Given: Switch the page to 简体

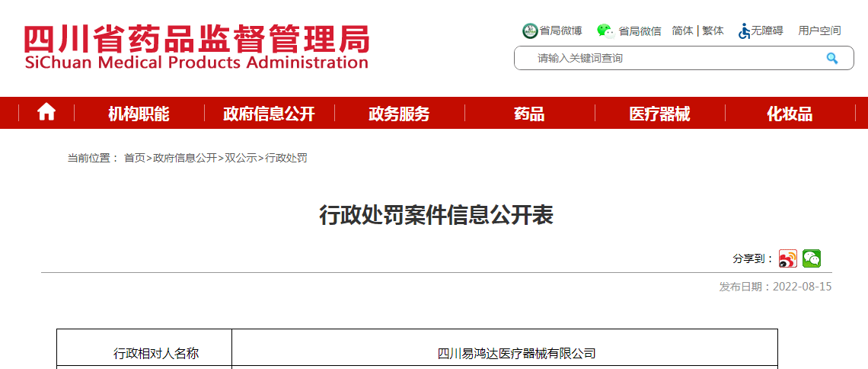Looking at the screenshot, I should click(682, 31).
